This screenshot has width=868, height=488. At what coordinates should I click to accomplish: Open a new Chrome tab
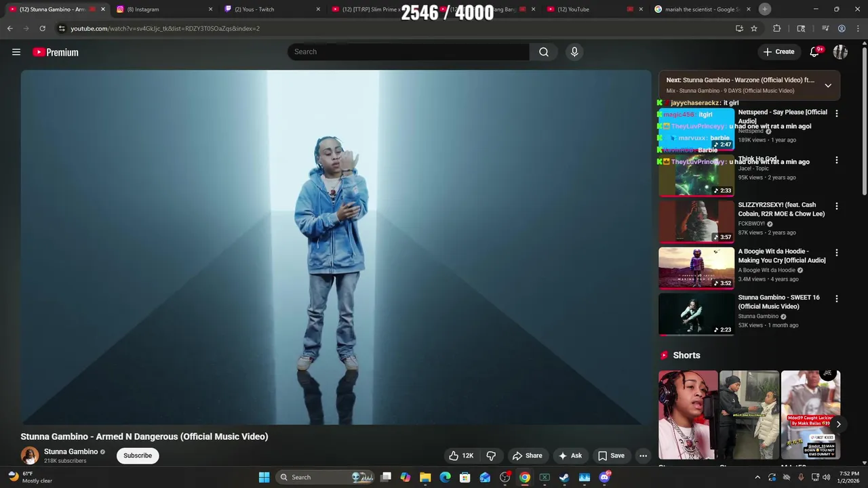tap(765, 9)
